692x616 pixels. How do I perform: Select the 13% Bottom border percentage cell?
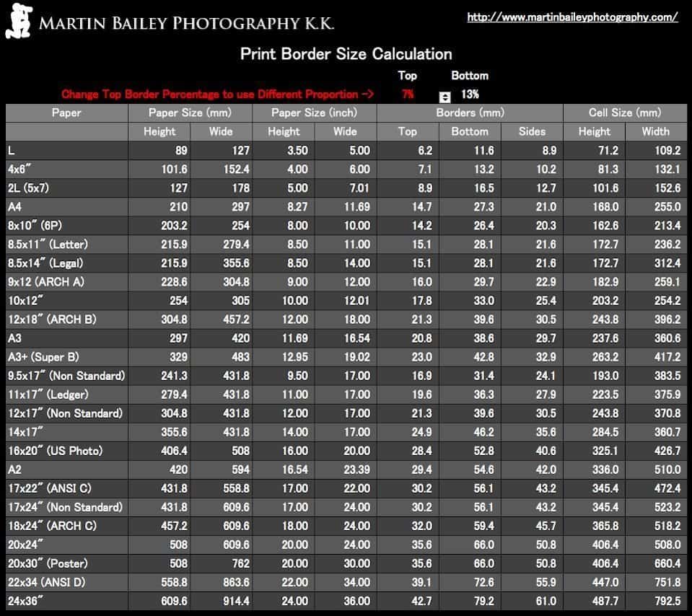pyautogui.click(x=470, y=94)
